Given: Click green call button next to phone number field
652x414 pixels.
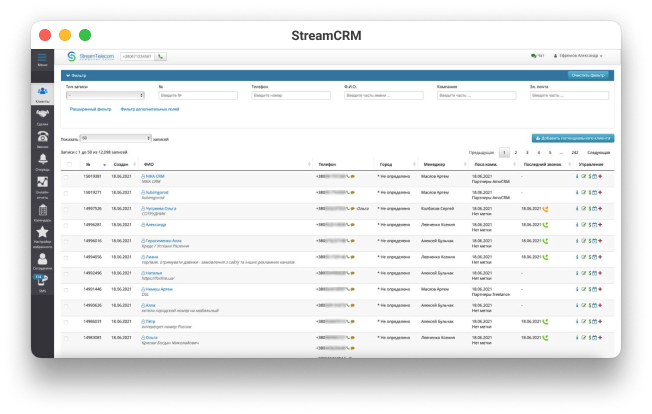Looking at the screenshot, I should click(x=161, y=57).
